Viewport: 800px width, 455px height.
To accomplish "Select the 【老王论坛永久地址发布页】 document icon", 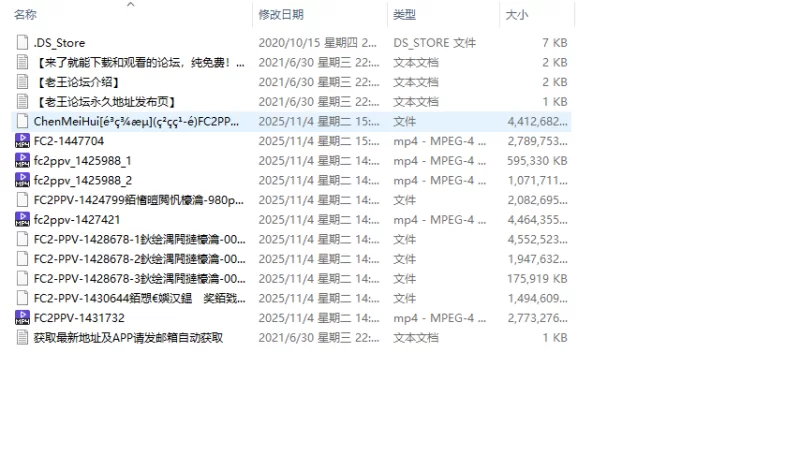I will pyautogui.click(x=22, y=102).
